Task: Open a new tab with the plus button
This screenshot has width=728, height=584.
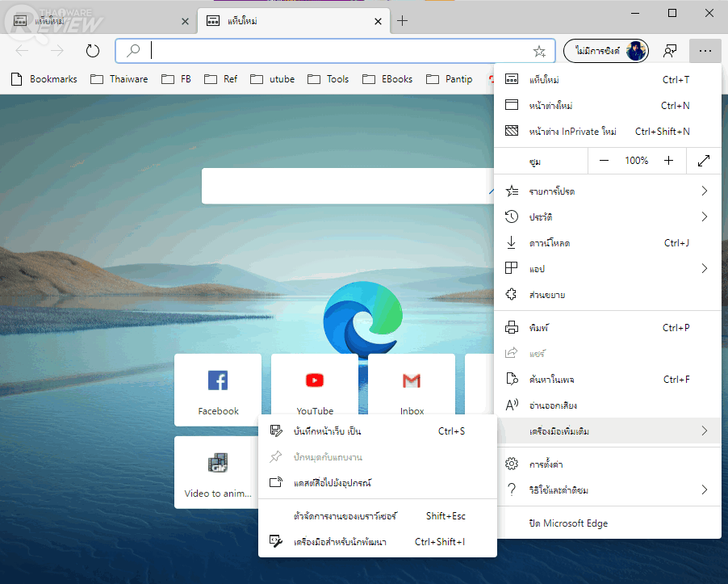Action: point(402,20)
